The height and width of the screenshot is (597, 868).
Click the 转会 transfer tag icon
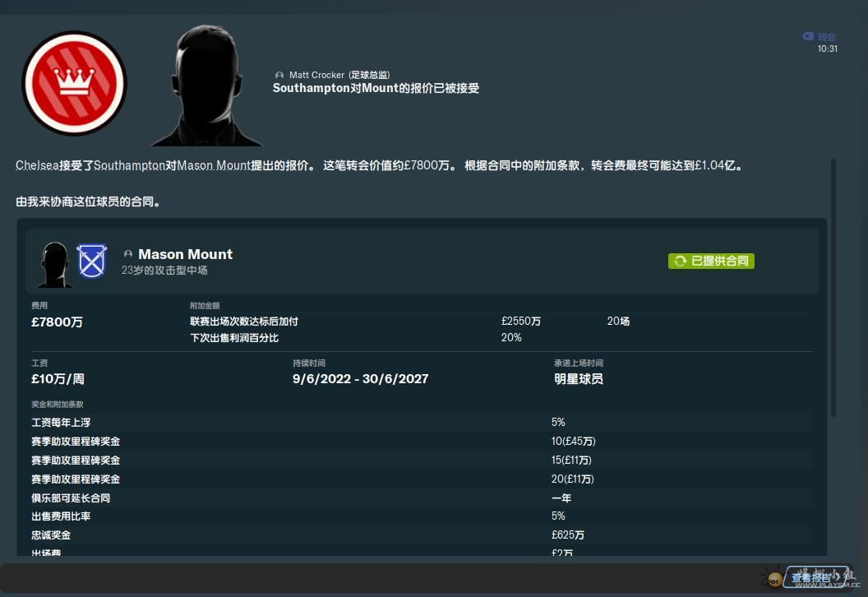click(x=808, y=37)
